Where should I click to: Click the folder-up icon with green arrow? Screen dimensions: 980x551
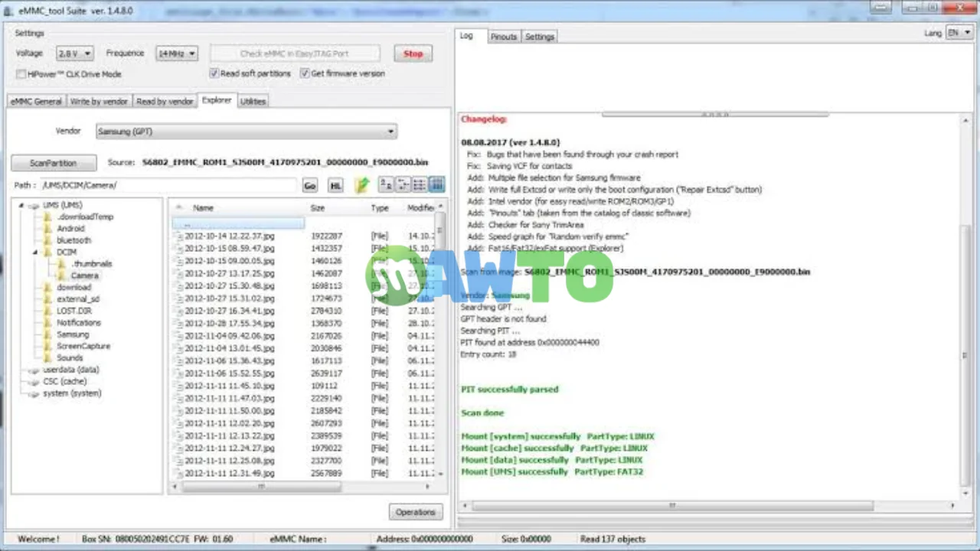click(362, 185)
